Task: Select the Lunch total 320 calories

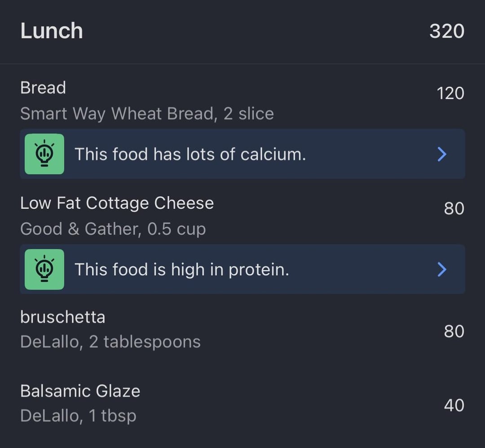Action: [x=447, y=31]
